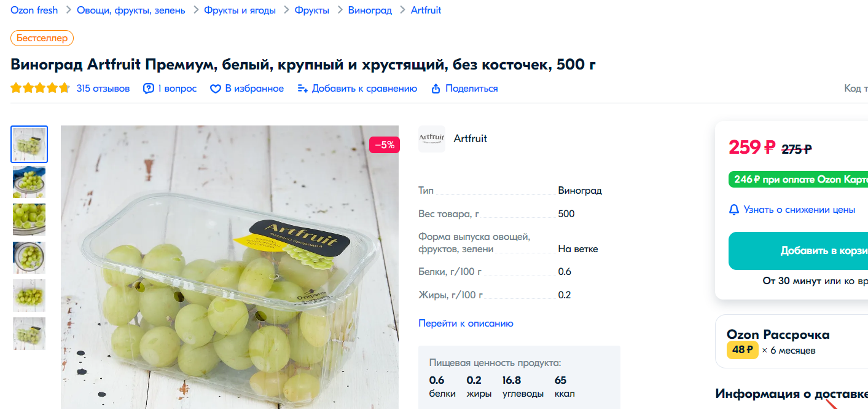Screen dimensions: 868x409
Task: Click the "Бестселлер" badge
Action: pyautogui.click(x=42, y=38)
